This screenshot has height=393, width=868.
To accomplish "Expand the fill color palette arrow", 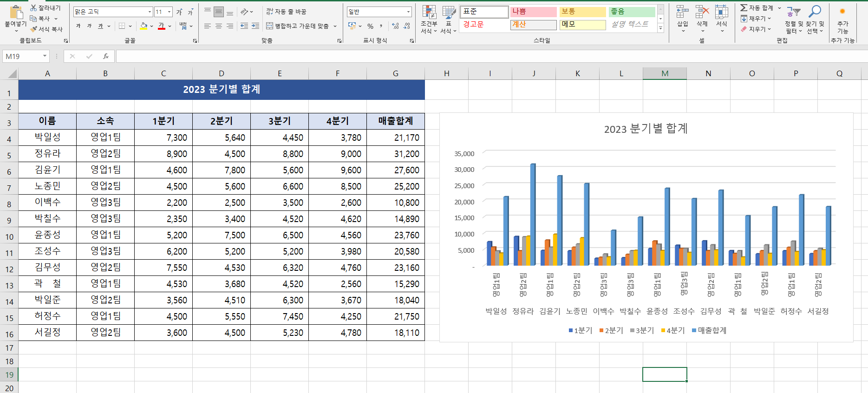I will tap(151, 26).
